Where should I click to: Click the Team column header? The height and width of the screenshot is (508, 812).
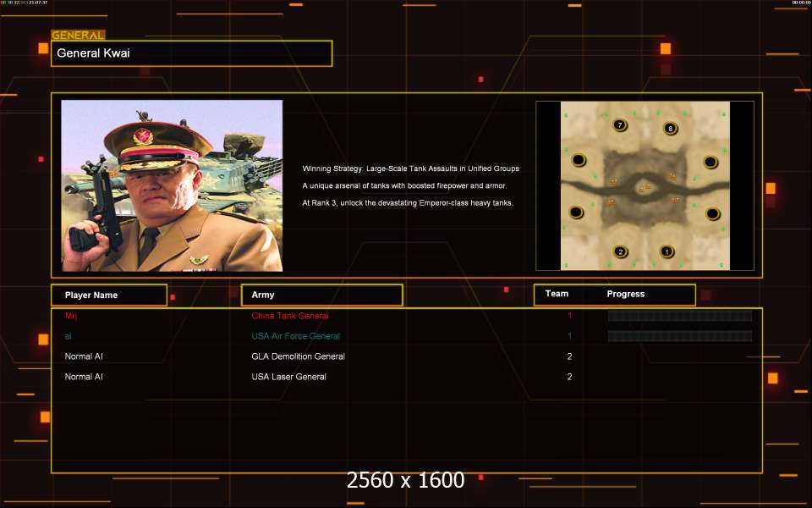coord(557,294)
